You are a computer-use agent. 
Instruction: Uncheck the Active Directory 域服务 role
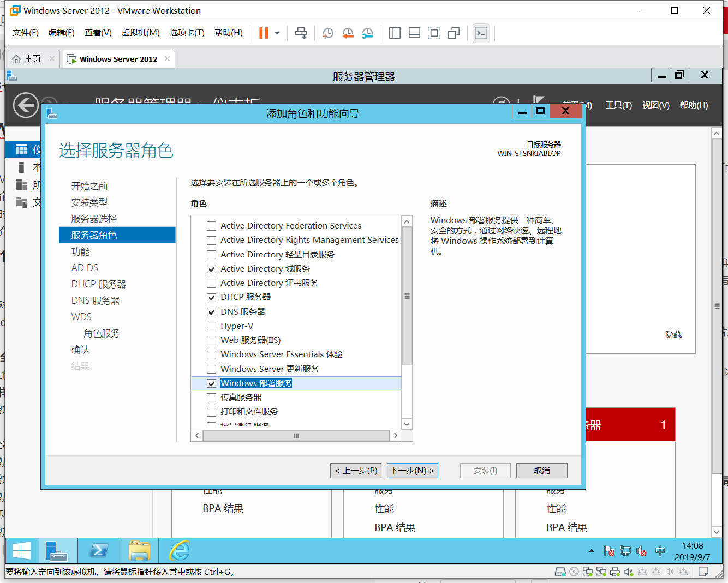[211, 268]
